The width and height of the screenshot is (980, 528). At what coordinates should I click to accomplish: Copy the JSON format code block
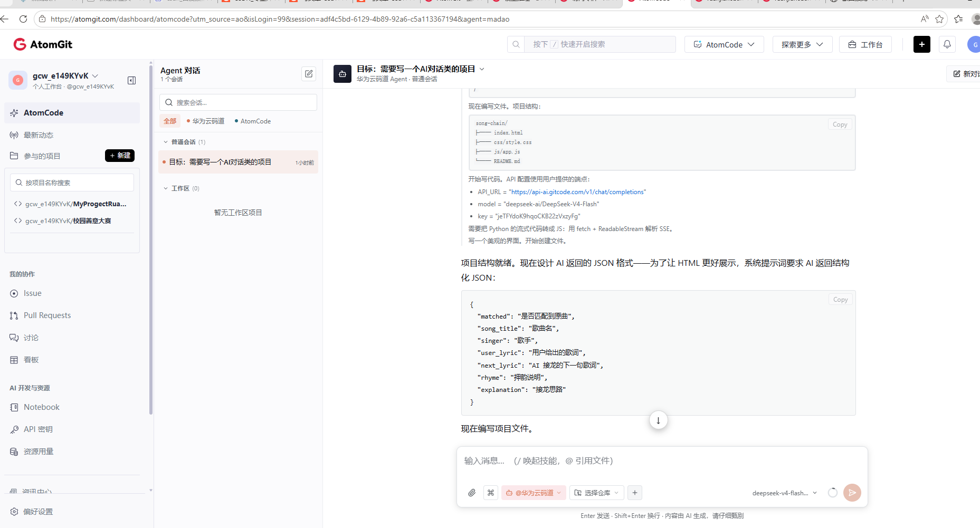click(840, 300)
